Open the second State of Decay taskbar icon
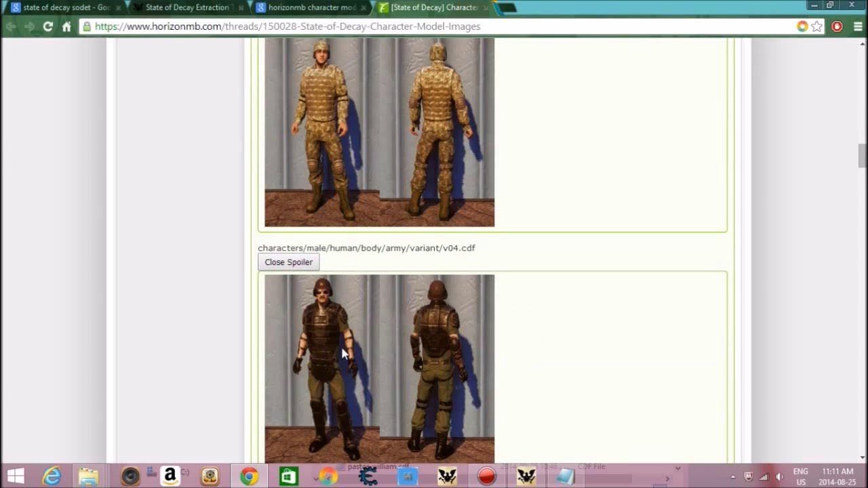Screen dimensions: 868x488 pos(526,476)
